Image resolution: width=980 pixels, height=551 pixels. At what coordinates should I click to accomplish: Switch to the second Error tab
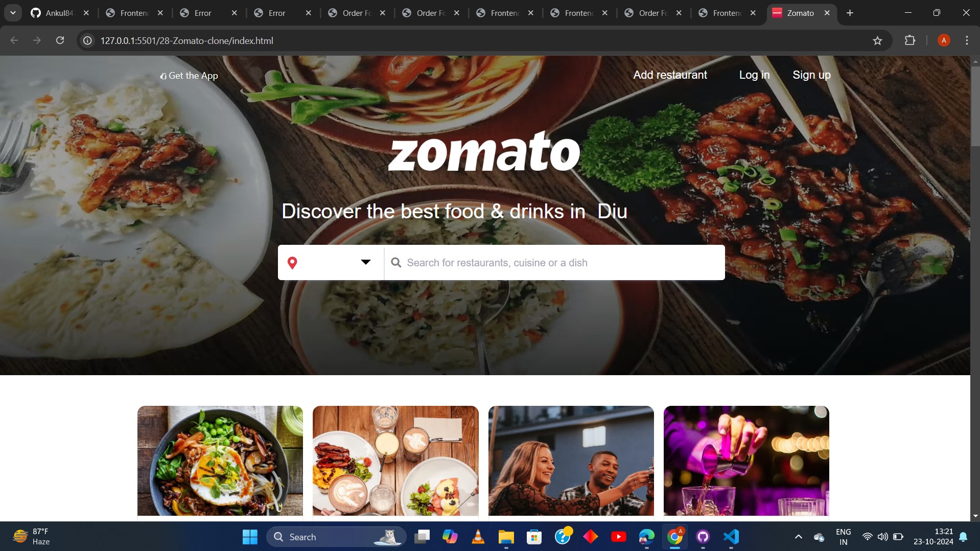tap(276, 13)
